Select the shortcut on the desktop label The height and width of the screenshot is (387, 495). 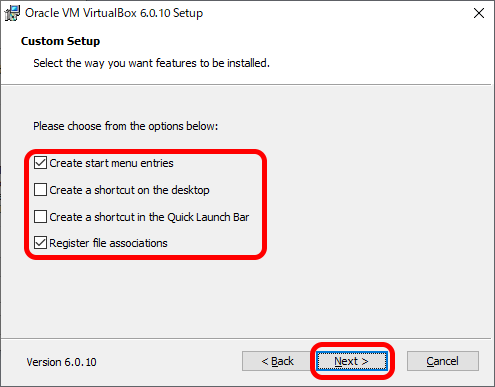(129, 190)
